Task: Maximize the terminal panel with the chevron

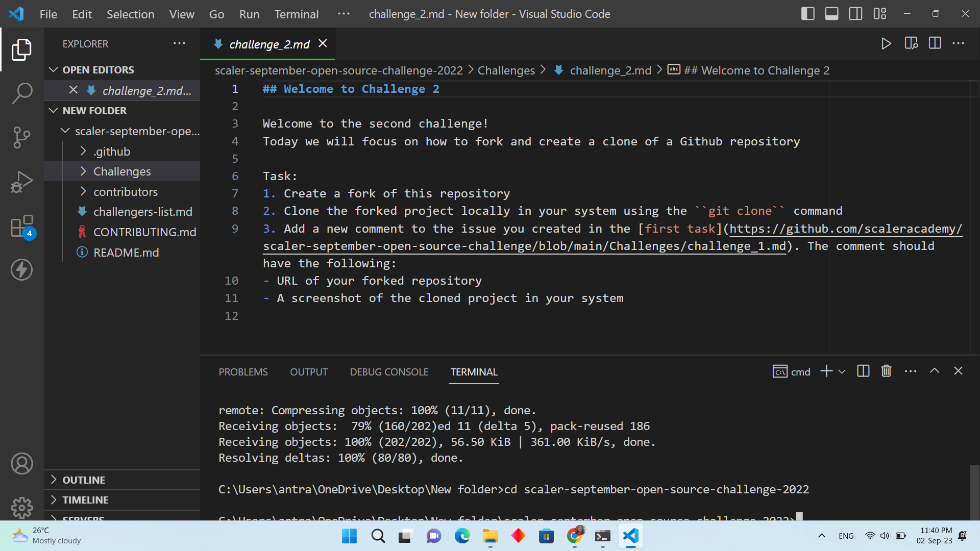Action: pyautogui.click(x=935, y=371)
